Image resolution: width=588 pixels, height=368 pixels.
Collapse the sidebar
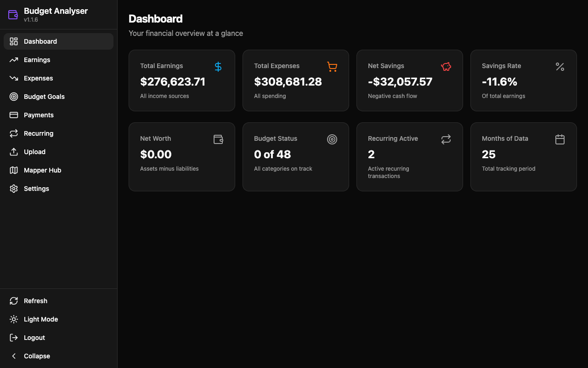tap(37, 356)
